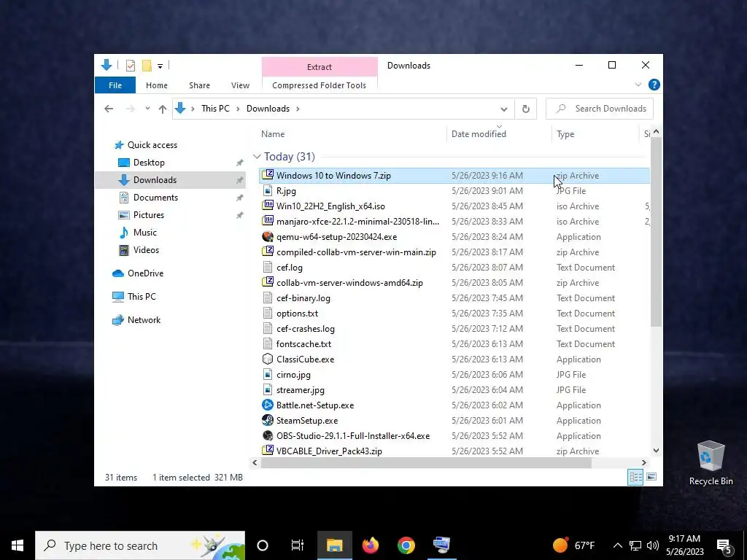Select compiled-collab-vm-server-win-main.zip
The image size is (747, 560).
pos(356,252)
